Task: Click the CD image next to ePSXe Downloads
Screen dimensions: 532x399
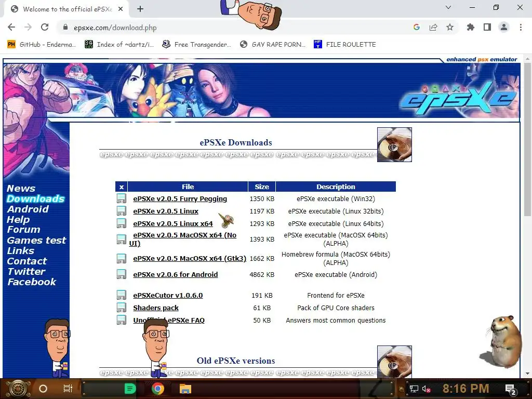Action: pos(394,144)
